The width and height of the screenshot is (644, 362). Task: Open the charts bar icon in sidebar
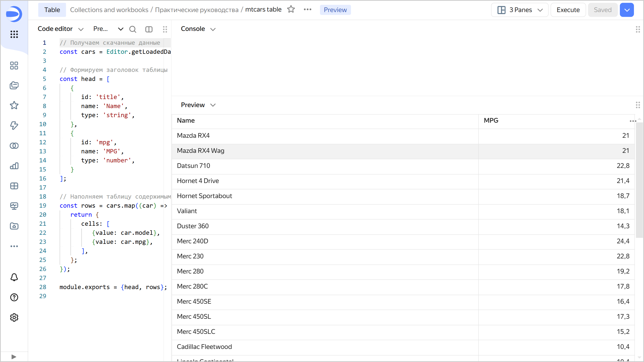click(x=14, y=166)
